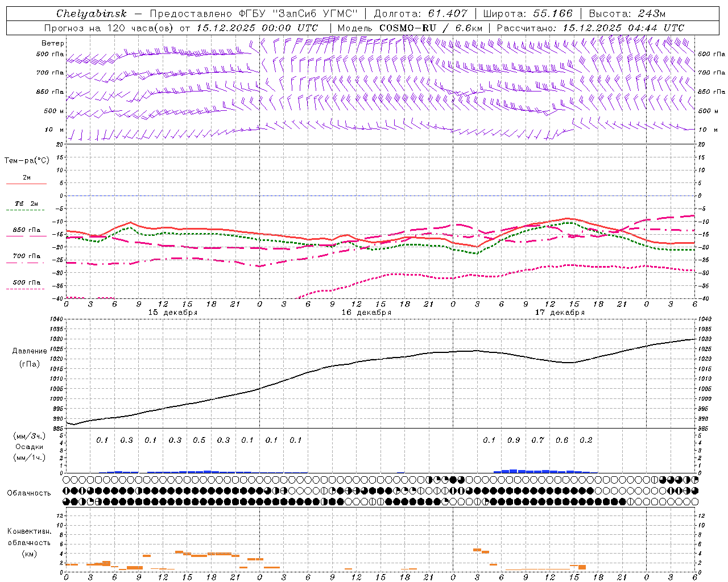
Task: Click the Тем-ра(°C) axis title
Action: [27, 161]
